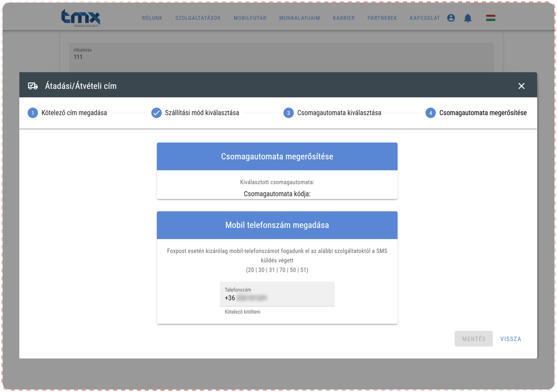Close the Átadási/Átvételi cím dialog

pyautogui.click(x=521, y=86)
